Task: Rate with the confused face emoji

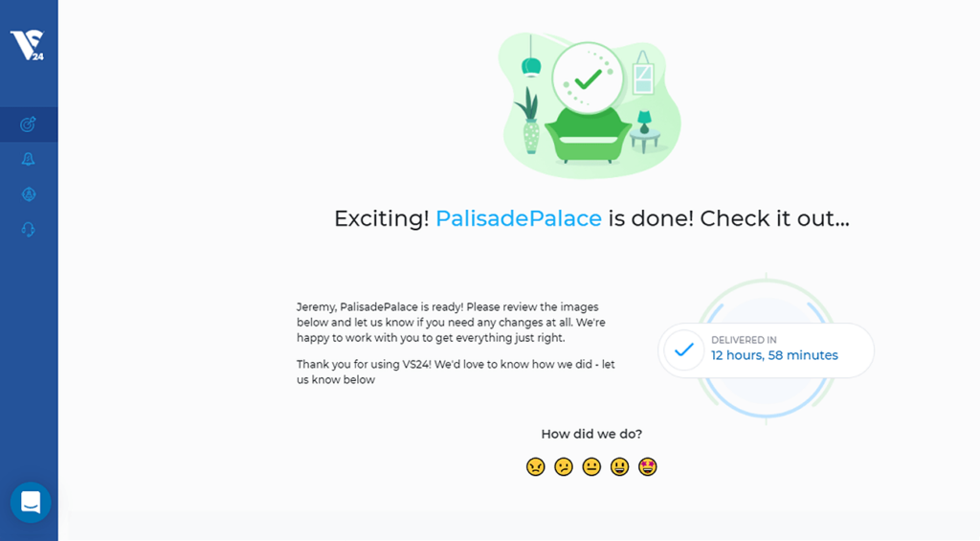Action: tap(564, 466)
